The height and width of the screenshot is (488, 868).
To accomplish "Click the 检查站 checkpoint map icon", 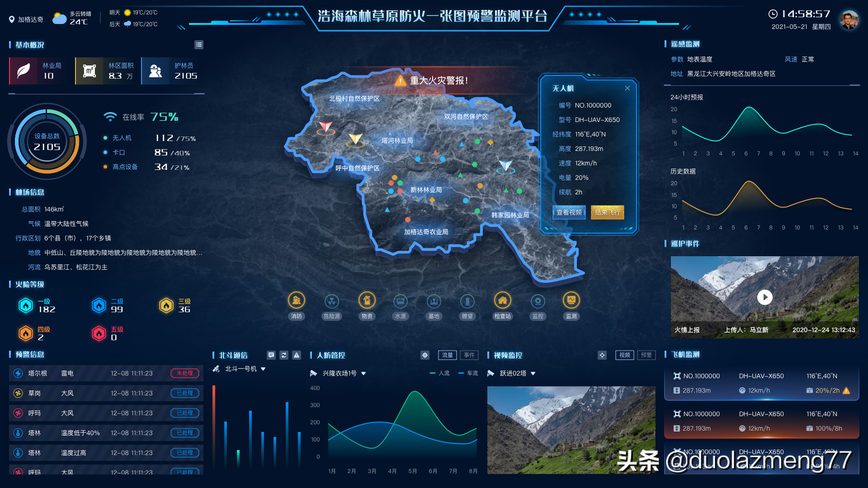I will 502,300.
